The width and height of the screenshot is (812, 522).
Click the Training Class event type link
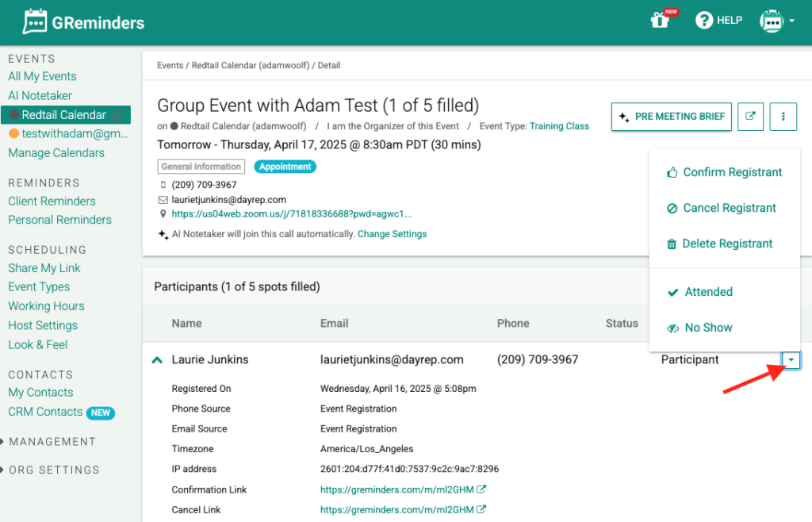pos(559,126)
